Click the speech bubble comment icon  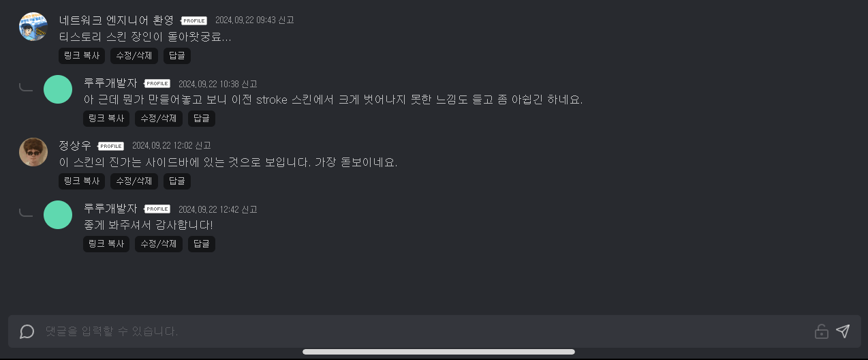point(27,332)
